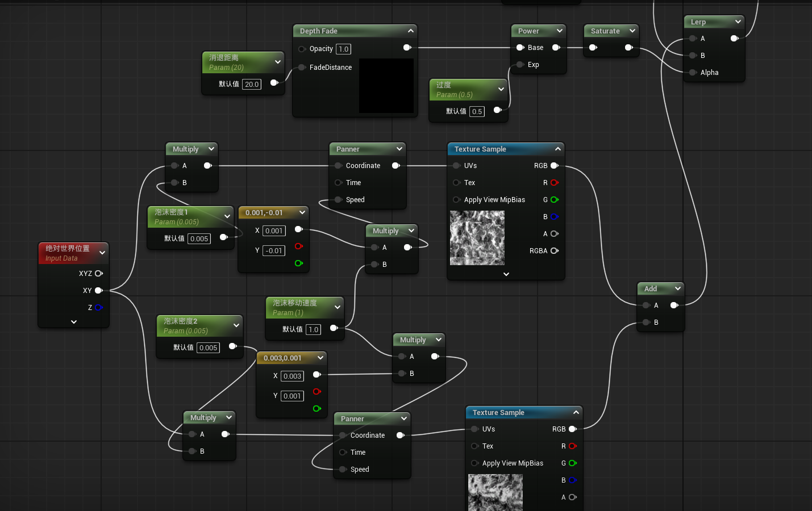Click the output pin of the 过度 parameter
Screen dimensions: 812x511
(x=497, y=110)
